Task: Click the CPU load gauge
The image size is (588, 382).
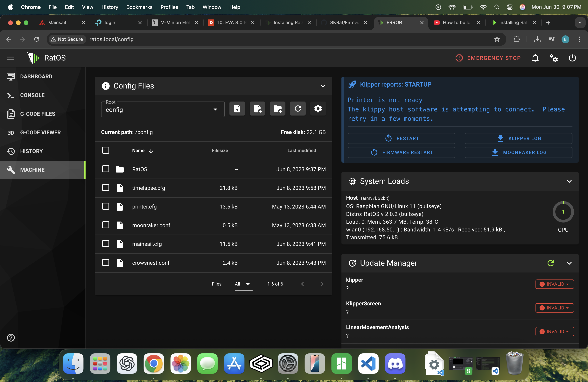Action: pos(563,212)
